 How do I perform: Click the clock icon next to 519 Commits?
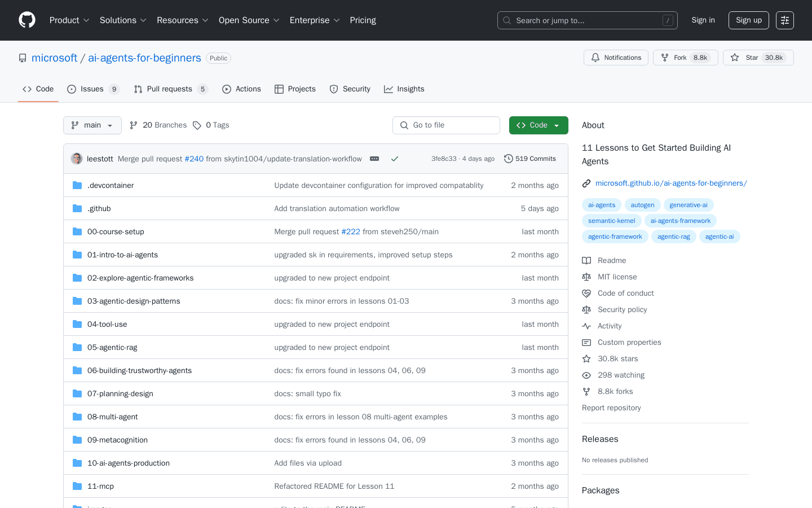(x=508, y=159)
